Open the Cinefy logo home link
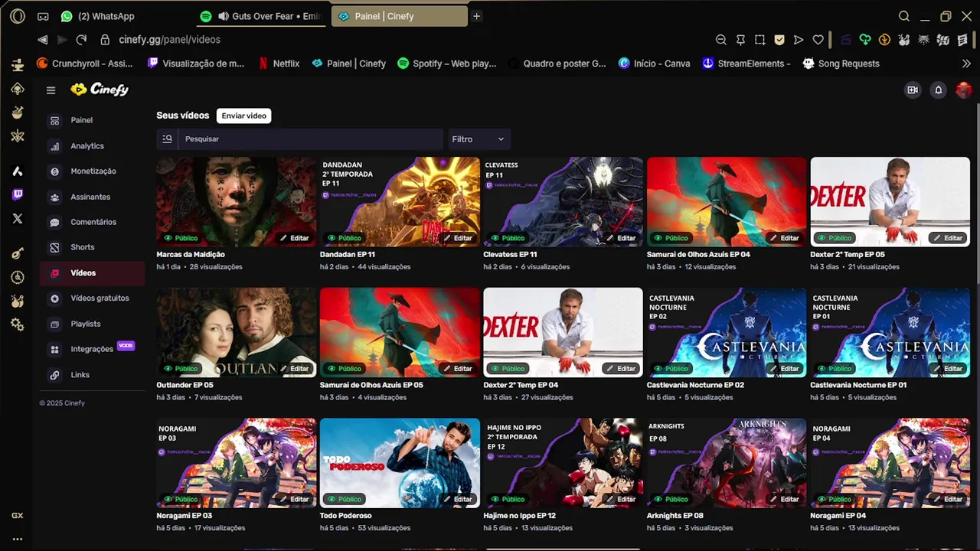The width and height of the screenshot is (980, 551). click(100, 90)
